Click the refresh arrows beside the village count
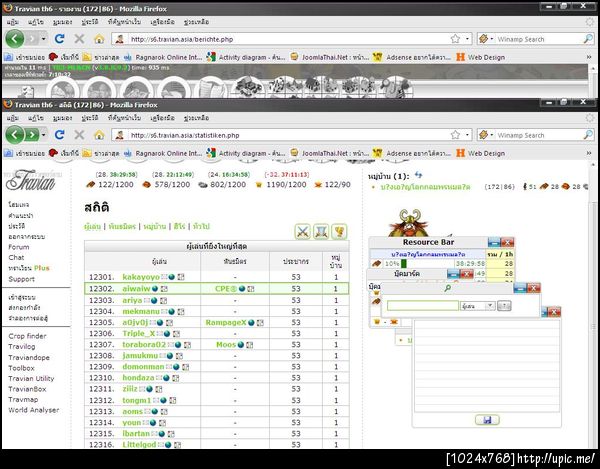Screen dimensions: 600x469 418,175
